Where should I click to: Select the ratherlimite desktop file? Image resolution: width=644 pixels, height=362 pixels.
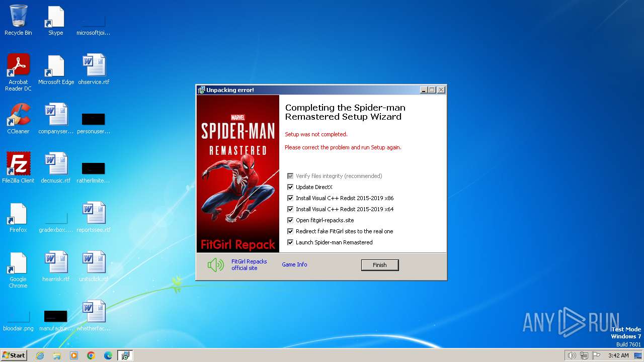[94, 172]
